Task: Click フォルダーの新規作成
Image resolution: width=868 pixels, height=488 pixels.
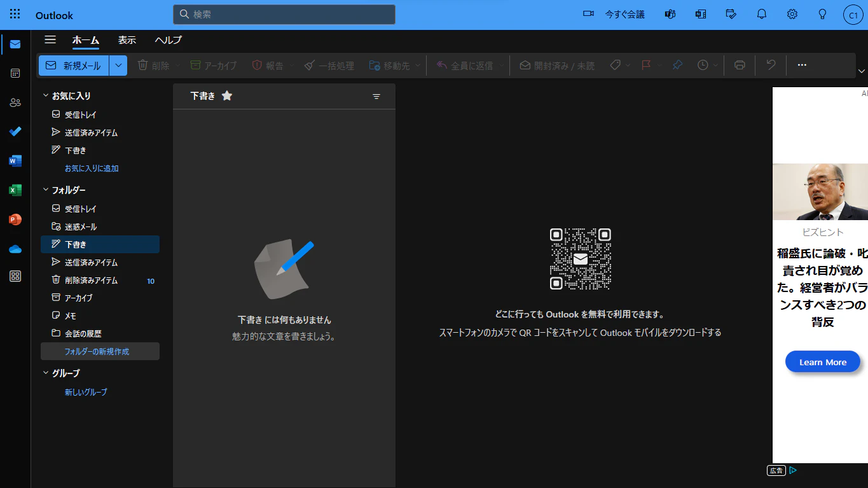Action: point(100,351)
